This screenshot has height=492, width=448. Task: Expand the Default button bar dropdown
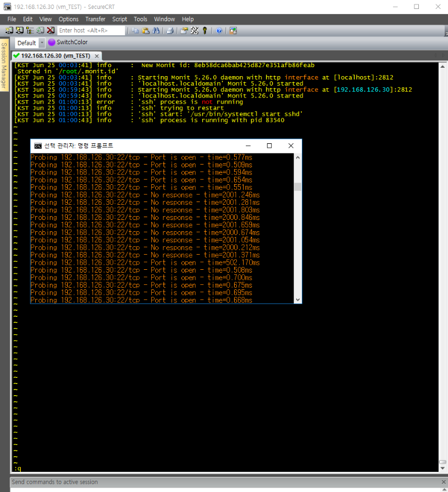pos(42,43)
